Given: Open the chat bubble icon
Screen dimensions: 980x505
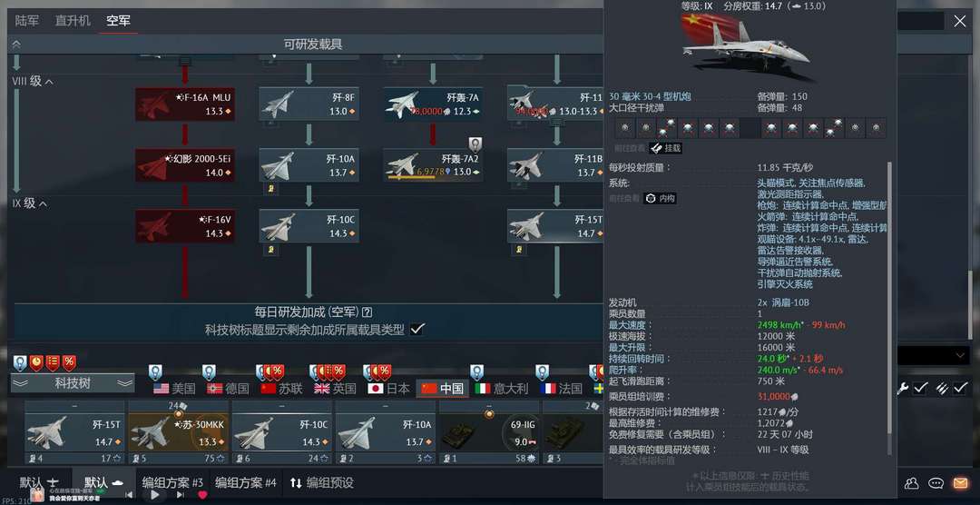Looking at the screenshot, I should (x=936, y=483).
